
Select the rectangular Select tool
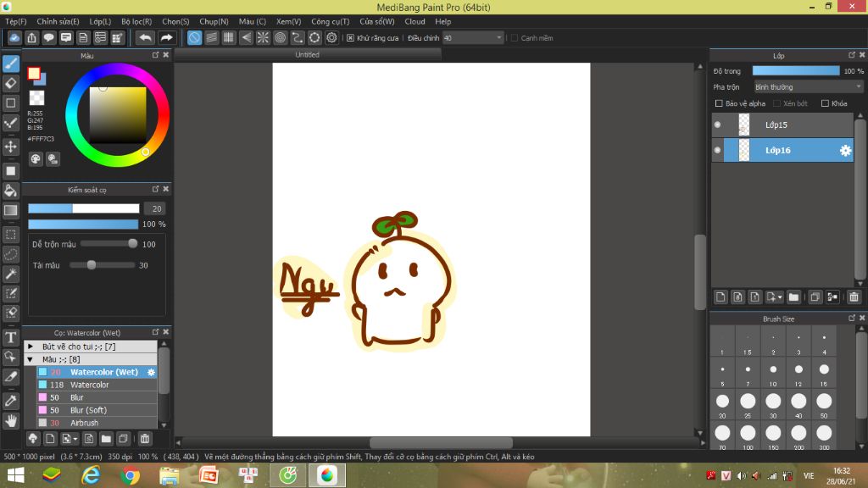tap(10, 235)
